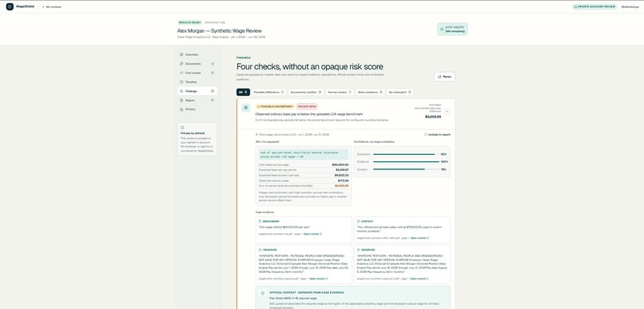Open the Timeline section
The width and height of the screenshot is (644, 309).
[197, 82]
